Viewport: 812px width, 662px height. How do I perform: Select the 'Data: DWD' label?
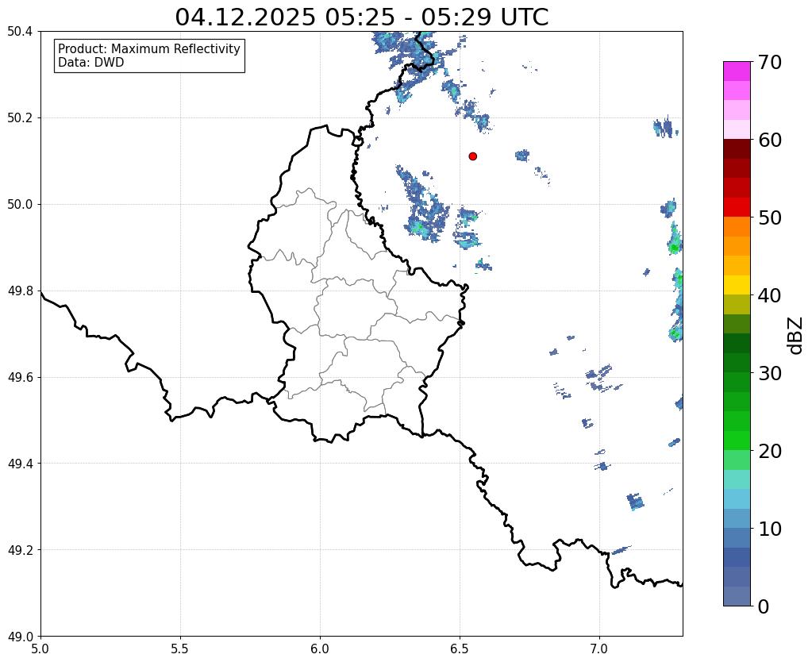tap(91, 63)
